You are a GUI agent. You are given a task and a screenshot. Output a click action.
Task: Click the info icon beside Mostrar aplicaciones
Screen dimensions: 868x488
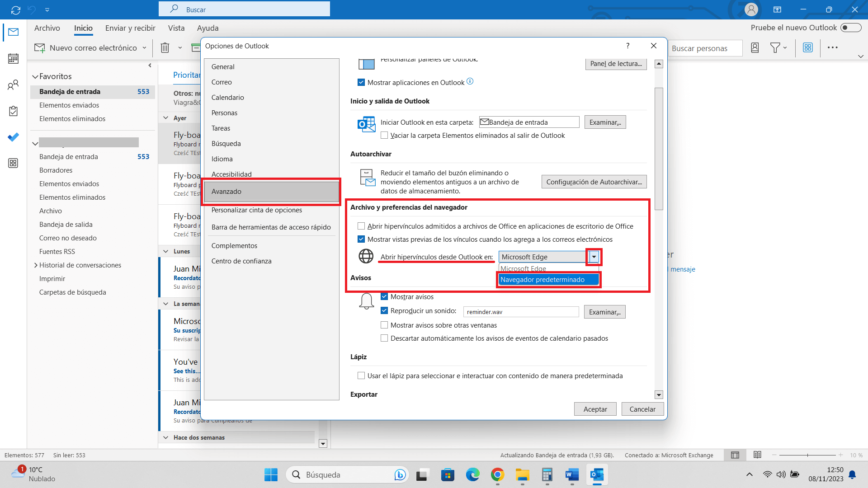[470, 81]
